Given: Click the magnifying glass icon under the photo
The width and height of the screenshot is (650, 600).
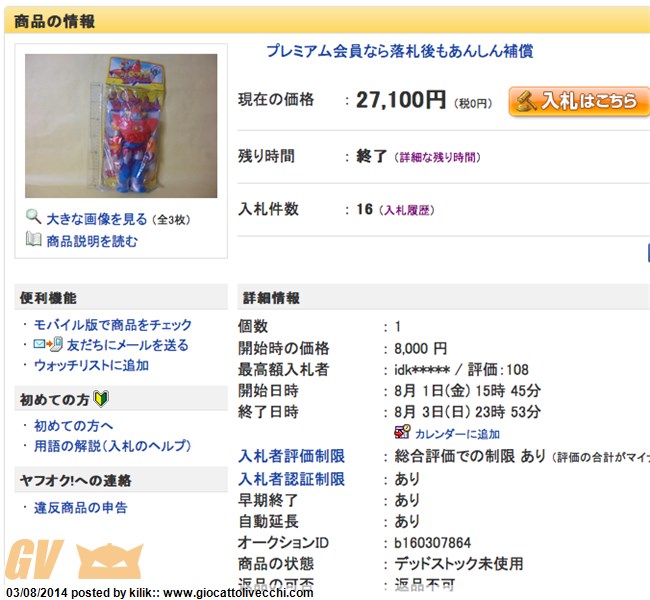Looking at the screenshot, I should point(33,217).
